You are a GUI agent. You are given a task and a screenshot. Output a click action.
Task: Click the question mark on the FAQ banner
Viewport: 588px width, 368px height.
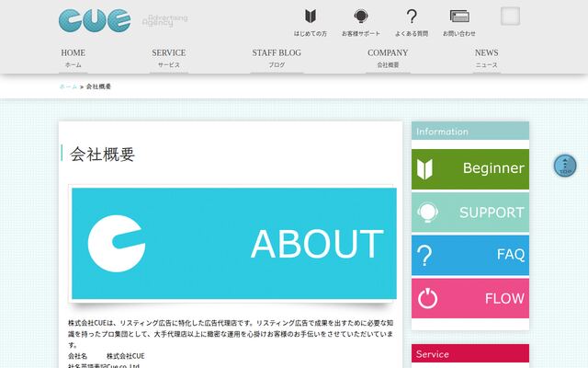424,256
